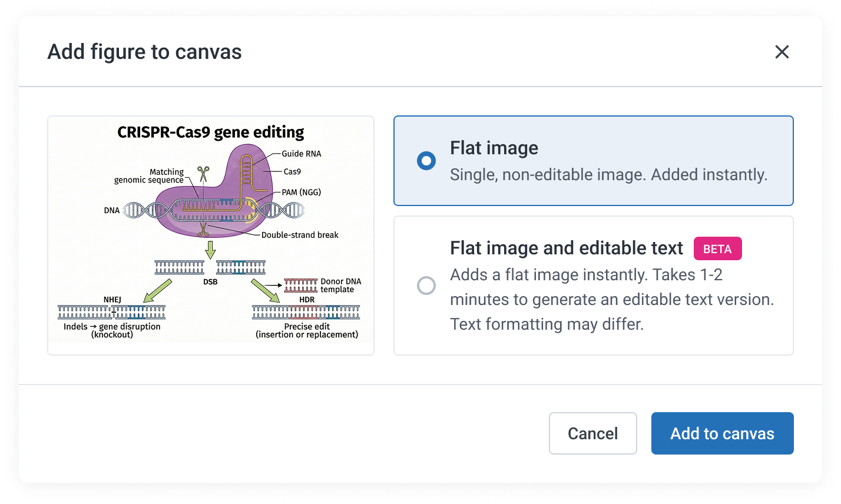Click the CRISPR-Cas9 gene editing title text

(210, 132)
